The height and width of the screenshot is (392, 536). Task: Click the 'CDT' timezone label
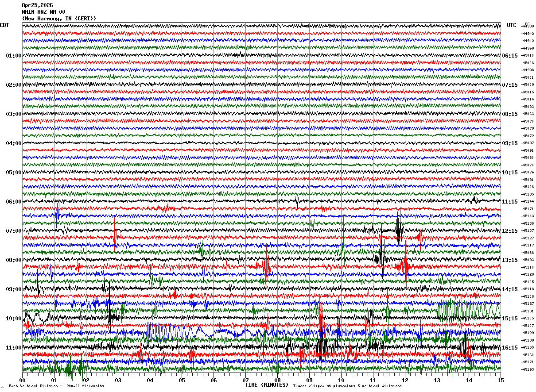click(x=4, y=25)
